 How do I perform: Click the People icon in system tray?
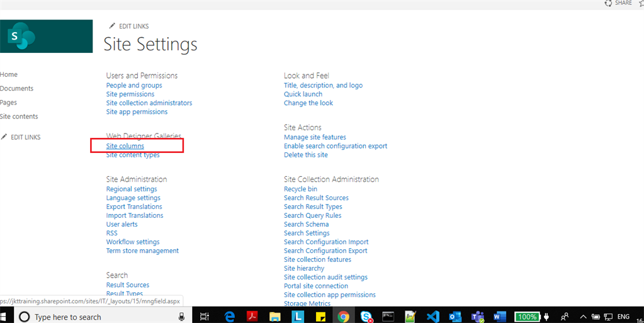coord(565,317)
